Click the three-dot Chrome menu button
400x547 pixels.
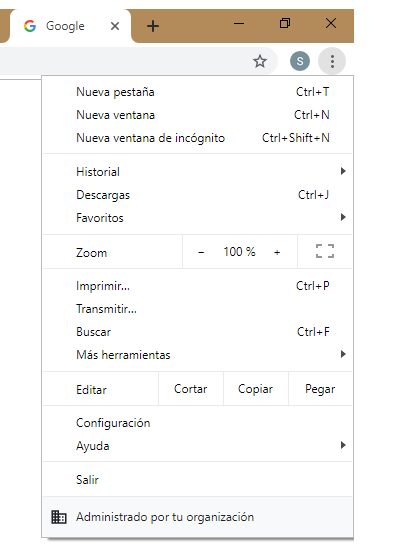coord(332,61)
